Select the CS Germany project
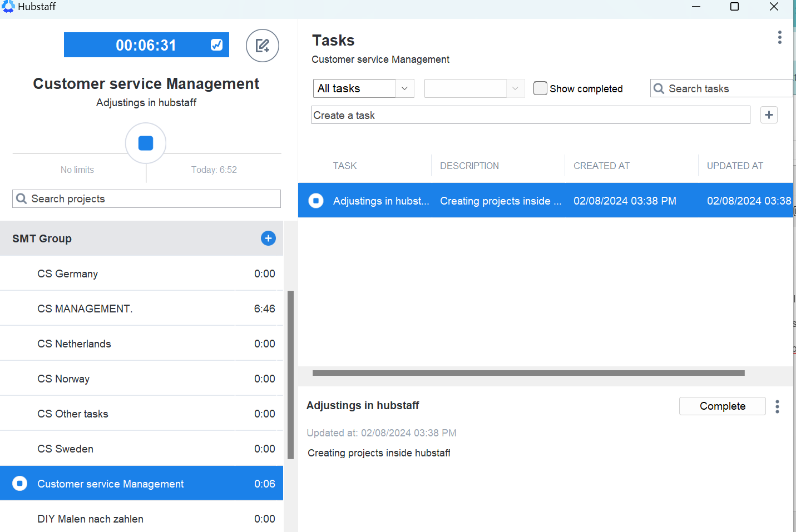Screen dimensions: 796x532 tap(68, 274)
